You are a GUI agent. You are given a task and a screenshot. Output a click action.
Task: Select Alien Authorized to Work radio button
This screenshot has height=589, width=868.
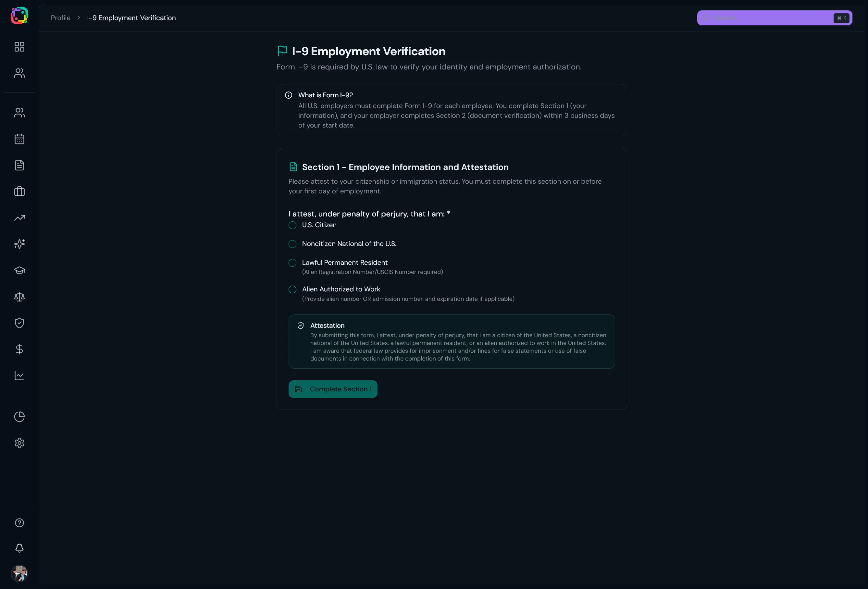tap(292, 289)
